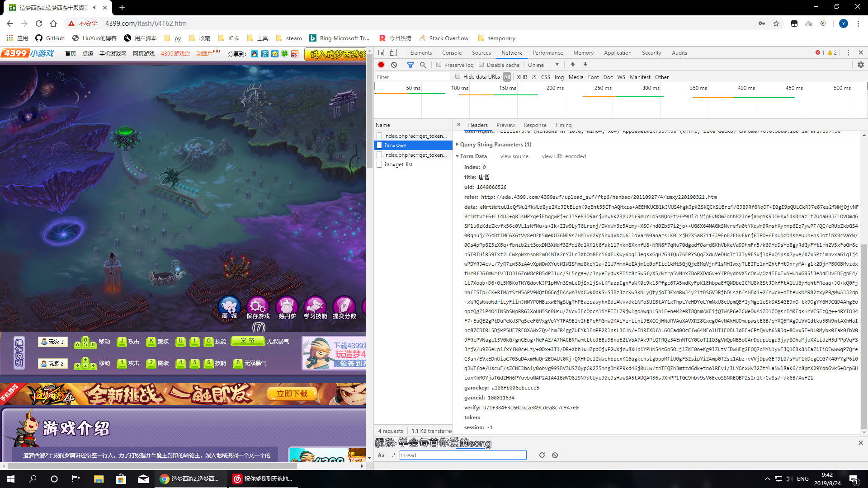Import HAR file with upload arrow
868x488 pixels.
point(573,65)
